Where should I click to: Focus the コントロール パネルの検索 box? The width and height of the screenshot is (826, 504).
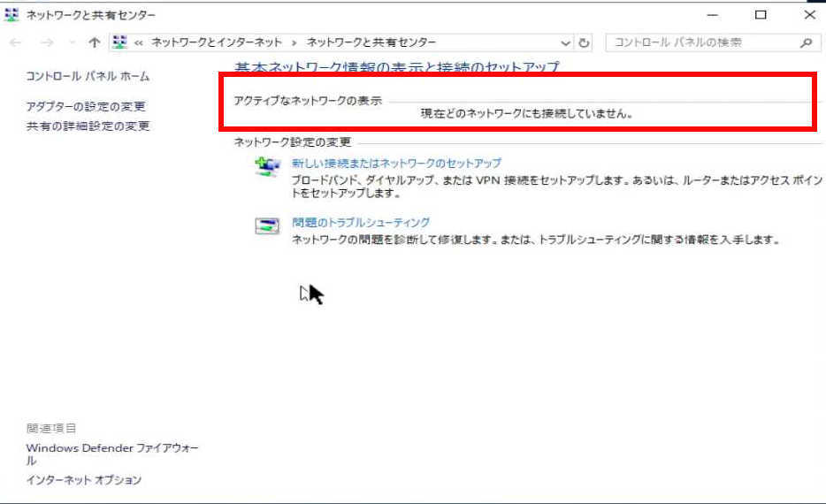pyautogui.click(x=713, y=42)
